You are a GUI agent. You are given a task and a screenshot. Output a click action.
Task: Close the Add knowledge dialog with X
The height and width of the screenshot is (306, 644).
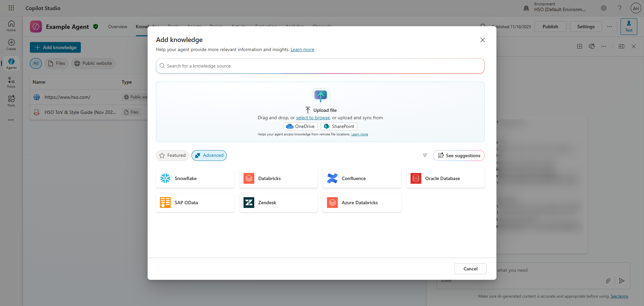tap(483, 40)
